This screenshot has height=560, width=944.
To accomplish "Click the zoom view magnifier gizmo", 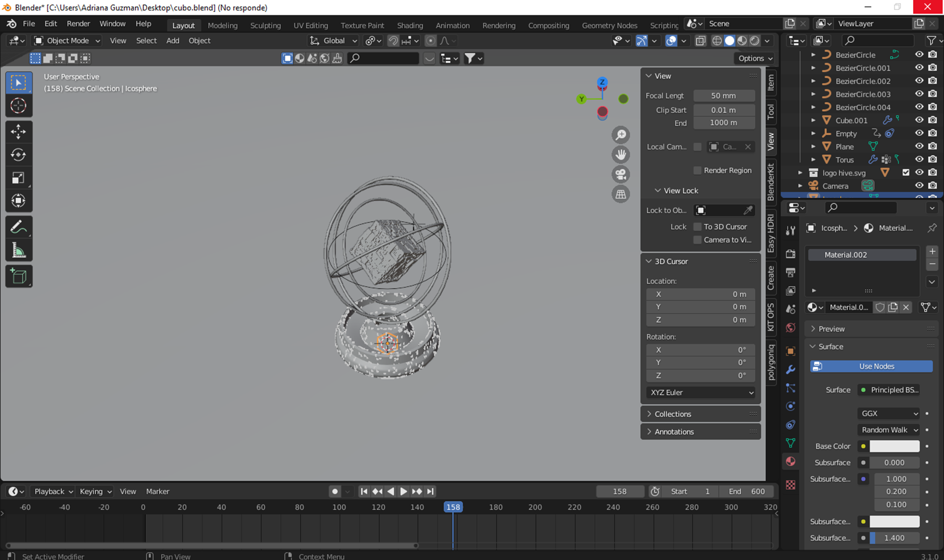I will tap(621, 135).
